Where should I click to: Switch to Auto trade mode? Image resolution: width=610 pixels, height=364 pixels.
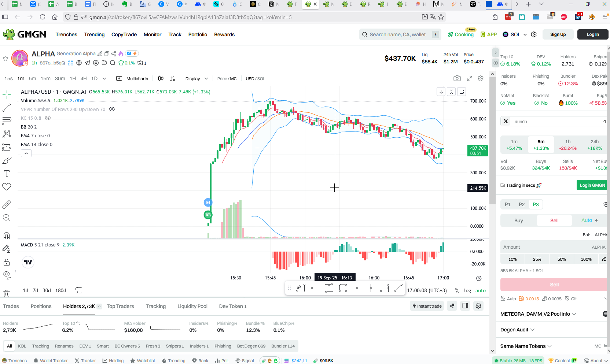coord(589,220)
